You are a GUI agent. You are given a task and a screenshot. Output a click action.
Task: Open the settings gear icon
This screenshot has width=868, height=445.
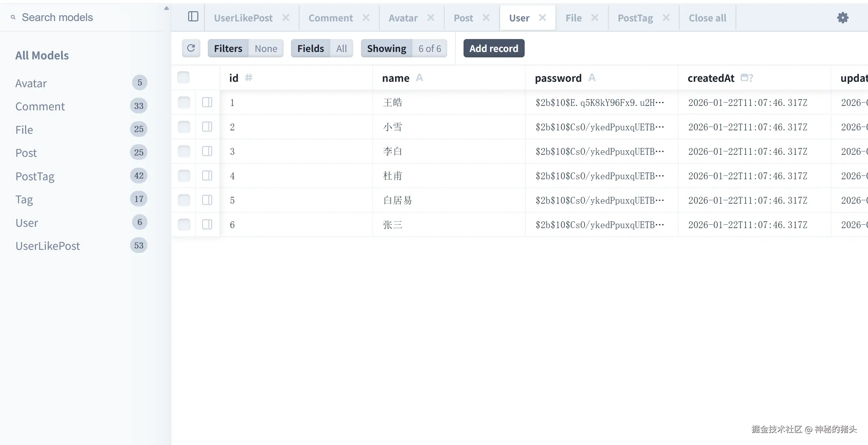click(843, 18)
